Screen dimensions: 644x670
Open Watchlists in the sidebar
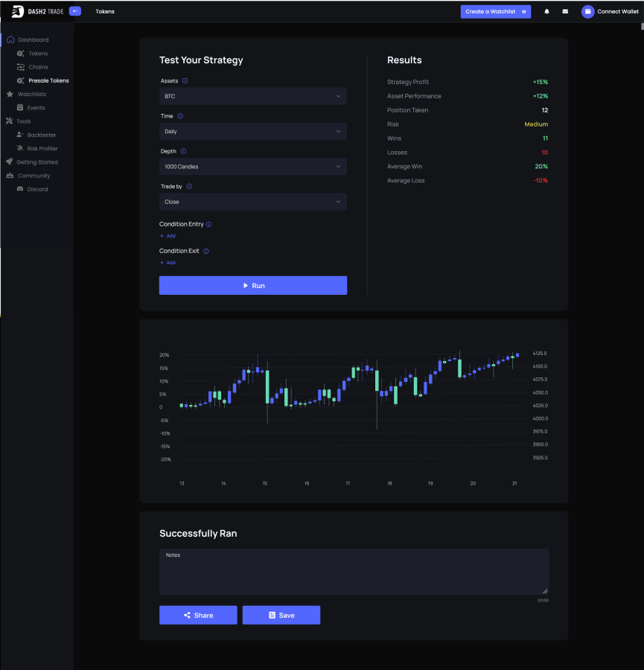click(31, 94)
